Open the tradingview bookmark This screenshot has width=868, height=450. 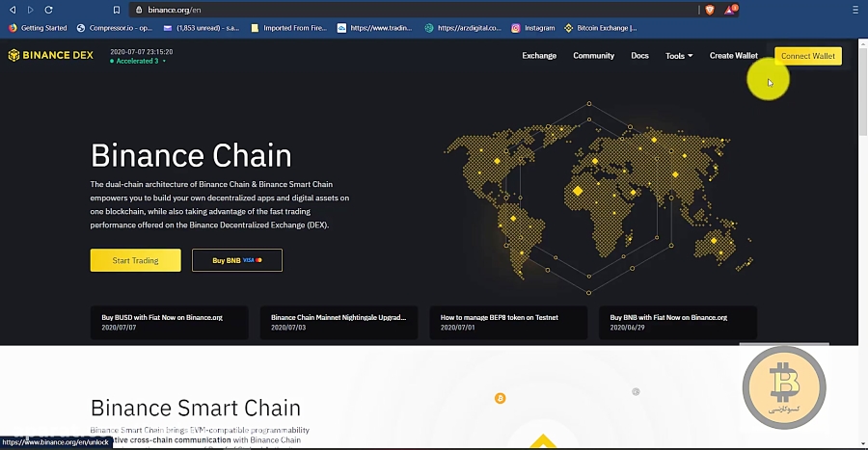point(375,28)
